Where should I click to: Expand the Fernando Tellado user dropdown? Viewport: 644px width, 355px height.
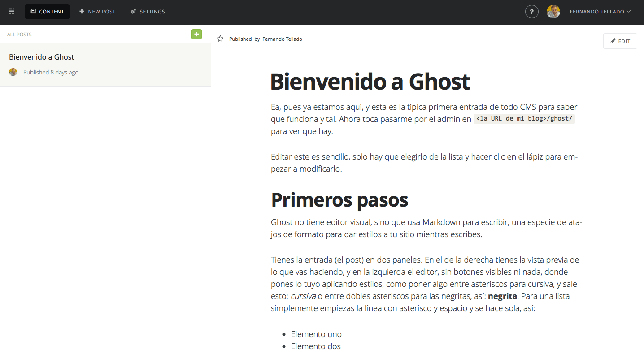coord(600,12)
